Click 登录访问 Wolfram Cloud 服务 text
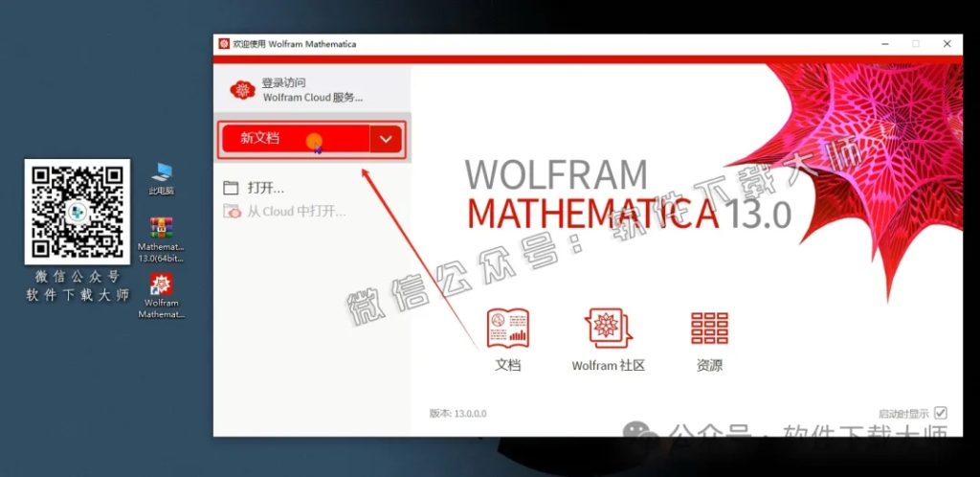The image size is (980, 477). pos(313,90)
